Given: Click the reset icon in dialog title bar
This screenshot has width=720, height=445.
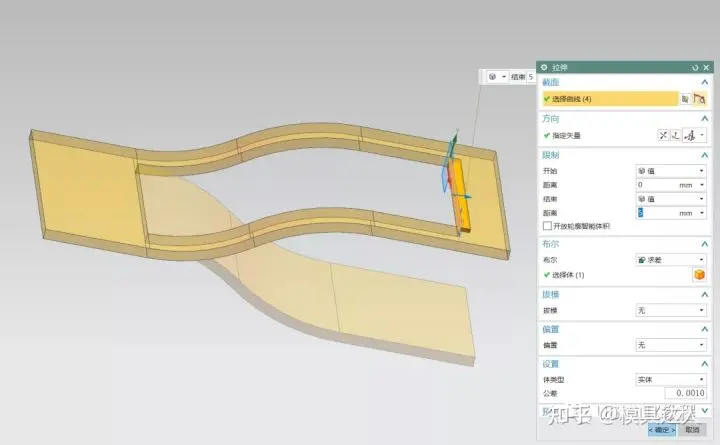Looking at the screenshot, I should (694, 66).
